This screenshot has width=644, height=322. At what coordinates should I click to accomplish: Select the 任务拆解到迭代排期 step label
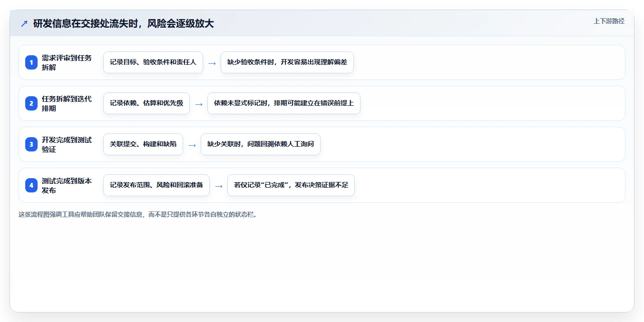[67, 103]
